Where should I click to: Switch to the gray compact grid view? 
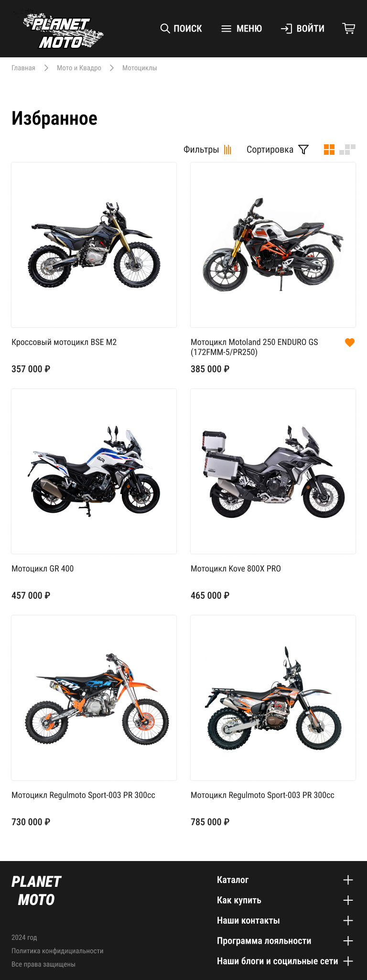pos(347,150)
